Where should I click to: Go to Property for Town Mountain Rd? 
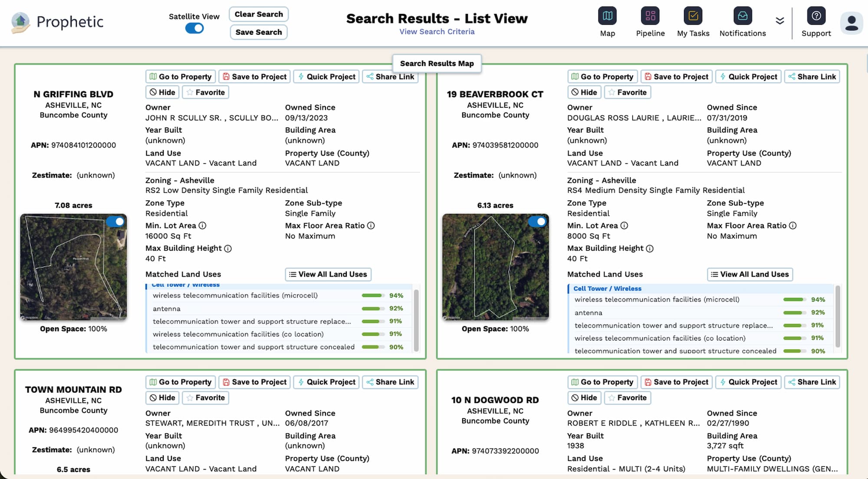(x=181, y=382)
